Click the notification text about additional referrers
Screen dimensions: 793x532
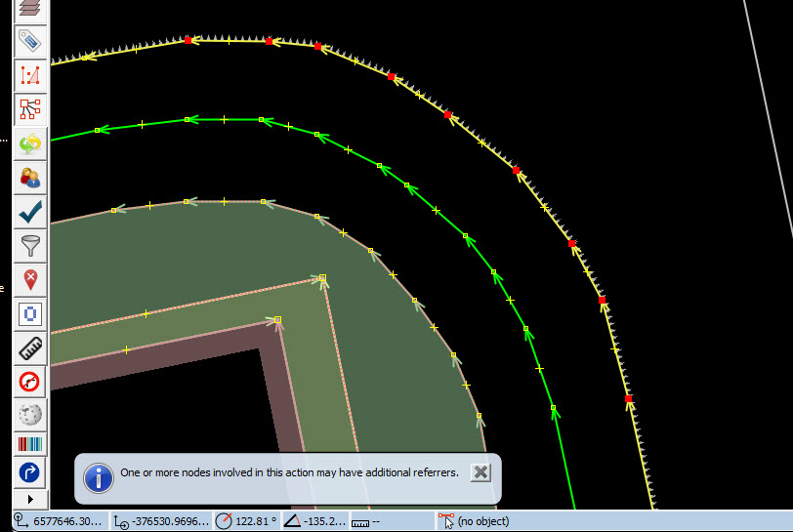tap(289, 472)
